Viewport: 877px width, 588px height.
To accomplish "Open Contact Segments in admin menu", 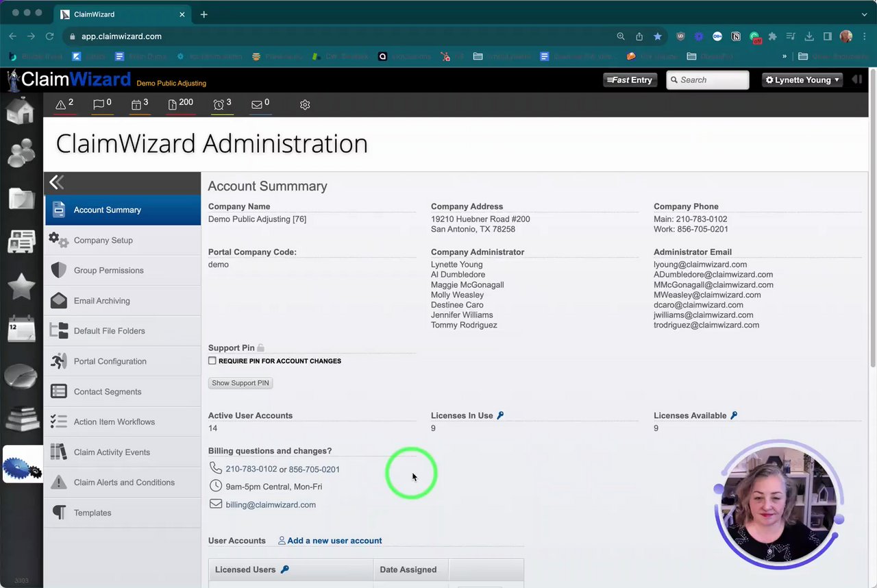I will coord(123,392).
